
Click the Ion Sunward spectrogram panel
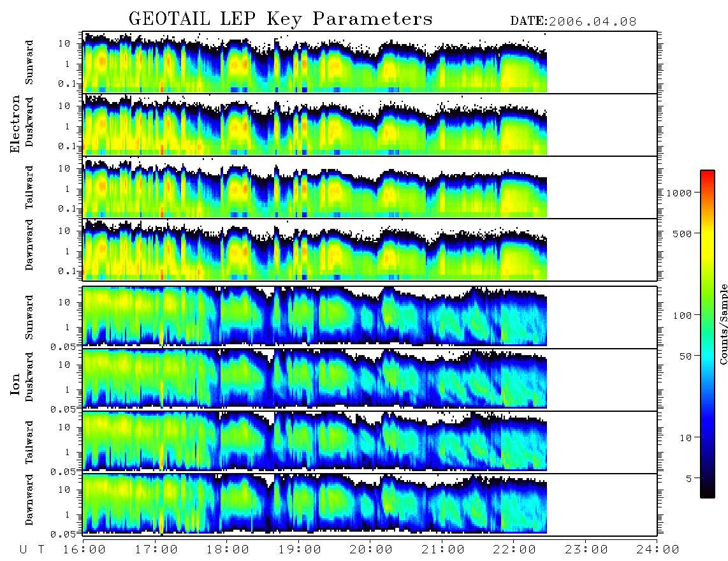pos(370,317)
